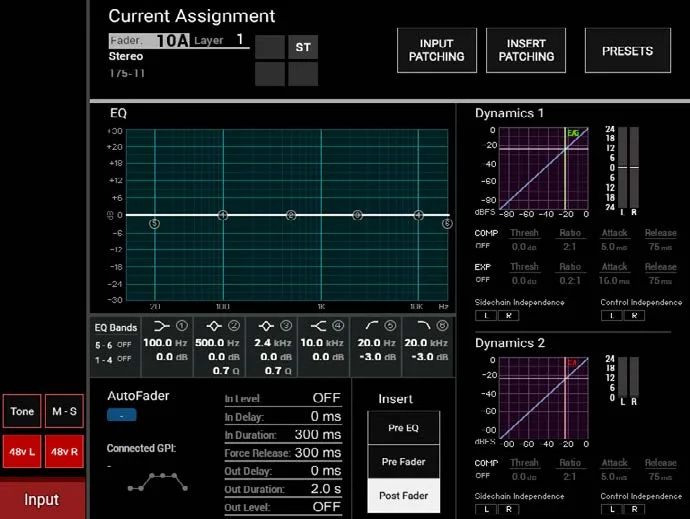Click Dynamics 2 compressor transfer curve graph
The height and width of the screenshot is (519, 690).
pos(543,398)
